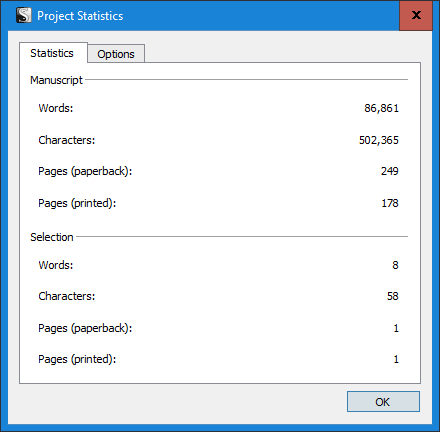Click the Project Statistics window title

point(80,16)
